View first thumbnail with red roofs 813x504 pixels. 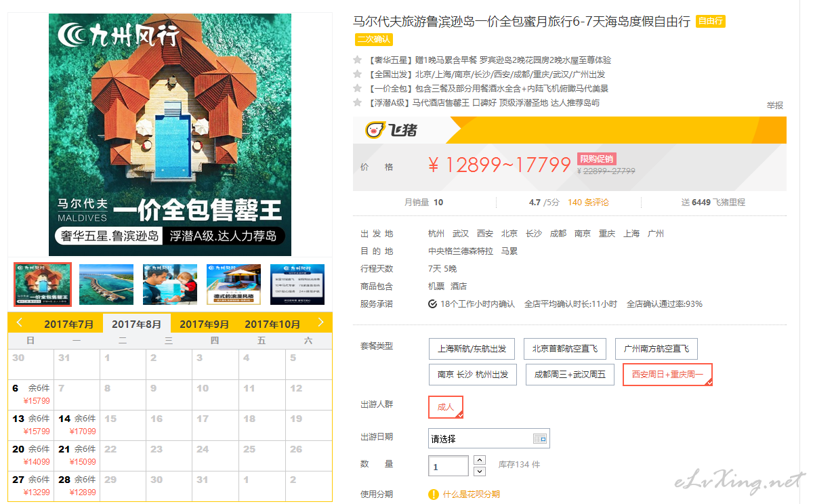point(43,285)
